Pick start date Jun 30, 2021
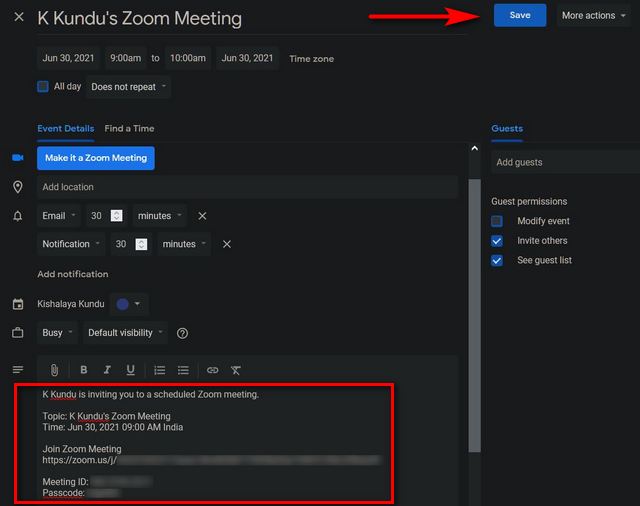This screenshot has height=506, width=640. pyautogui.click(x=68, y=58)
